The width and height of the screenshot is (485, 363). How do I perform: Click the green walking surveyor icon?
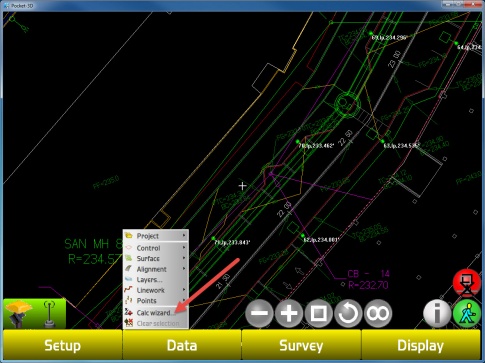467,313
